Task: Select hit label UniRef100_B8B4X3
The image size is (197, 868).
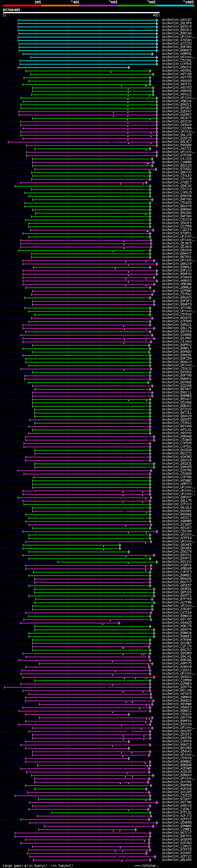Action: 177,50
